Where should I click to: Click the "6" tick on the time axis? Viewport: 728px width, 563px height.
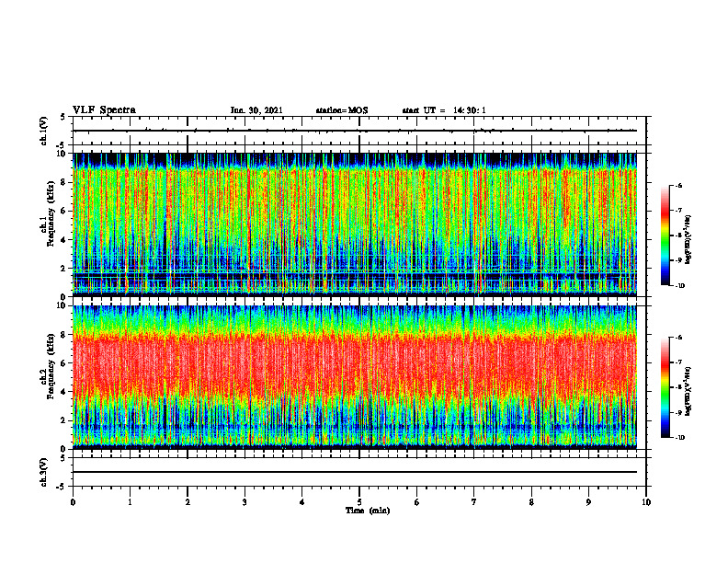click(417, 502)
